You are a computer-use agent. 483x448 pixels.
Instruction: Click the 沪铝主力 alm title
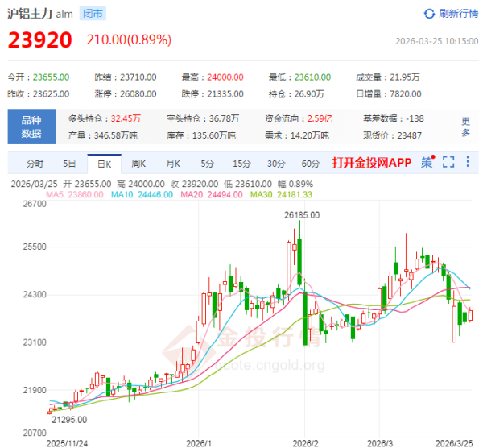tap(40, 14)
